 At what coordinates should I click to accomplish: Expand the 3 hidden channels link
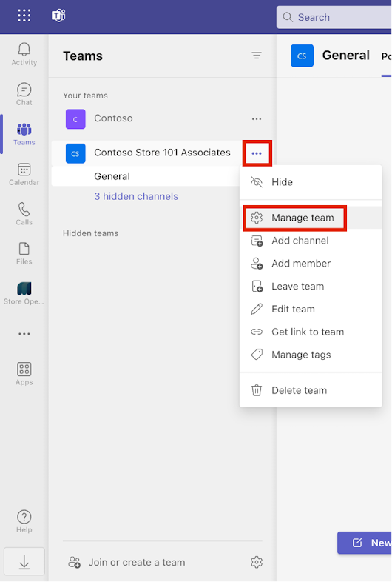pos(136,196)
